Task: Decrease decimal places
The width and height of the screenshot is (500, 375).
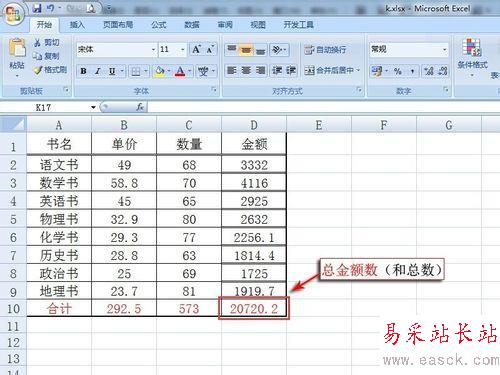Action: 443,71
